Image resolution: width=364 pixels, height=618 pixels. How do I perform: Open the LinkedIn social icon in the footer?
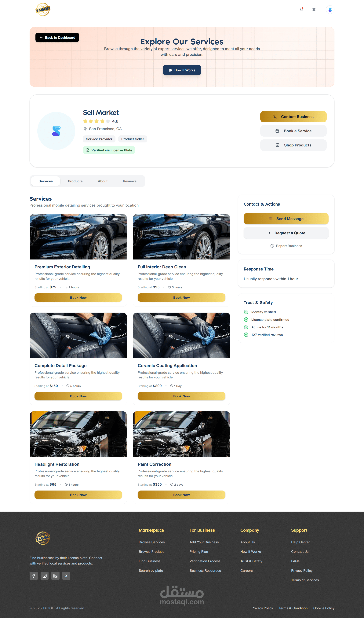pos(55,576)
